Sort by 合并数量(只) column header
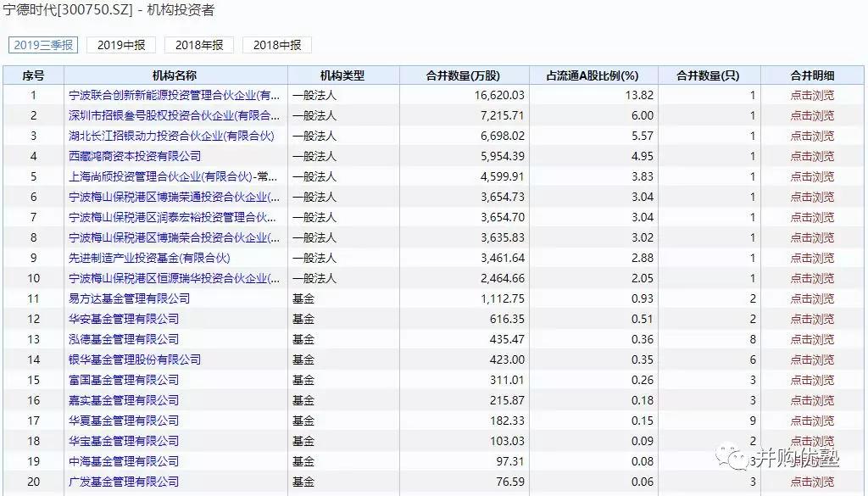This screenshot has width=868, height=496. [708, 75]
